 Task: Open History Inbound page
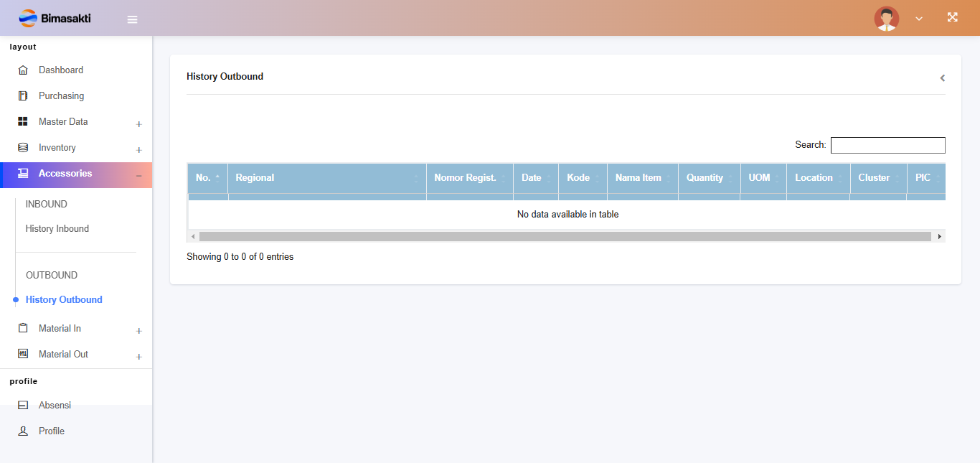point(57,229)
